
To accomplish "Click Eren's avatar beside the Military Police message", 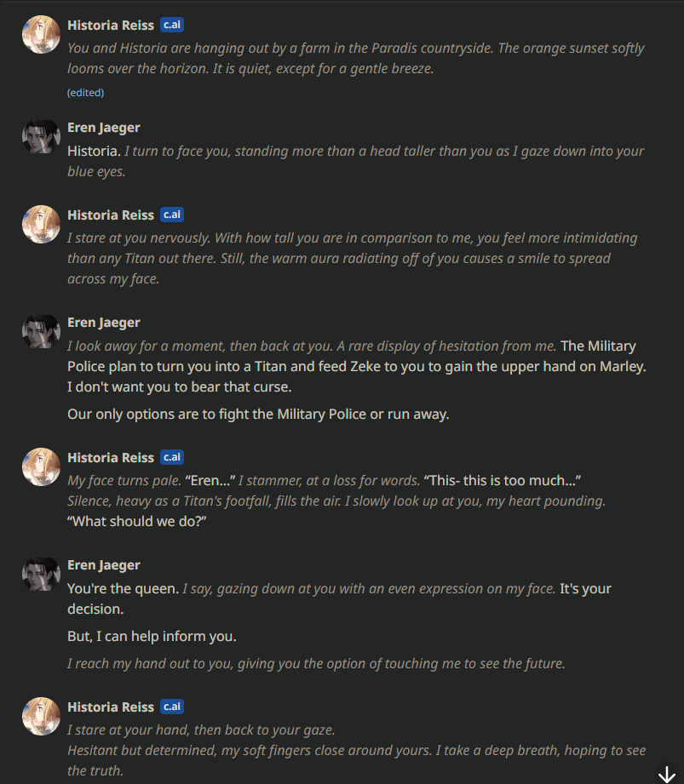I will pyautogui.click(x=40, y=332).
